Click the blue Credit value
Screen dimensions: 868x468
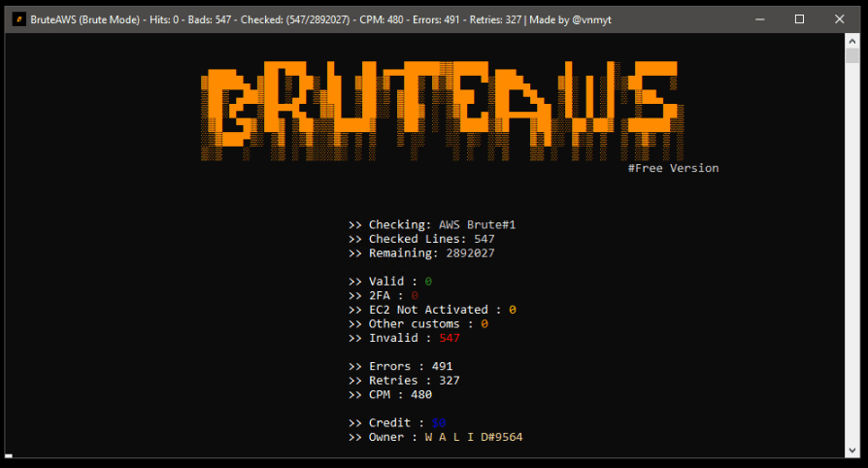pos(439,423)
